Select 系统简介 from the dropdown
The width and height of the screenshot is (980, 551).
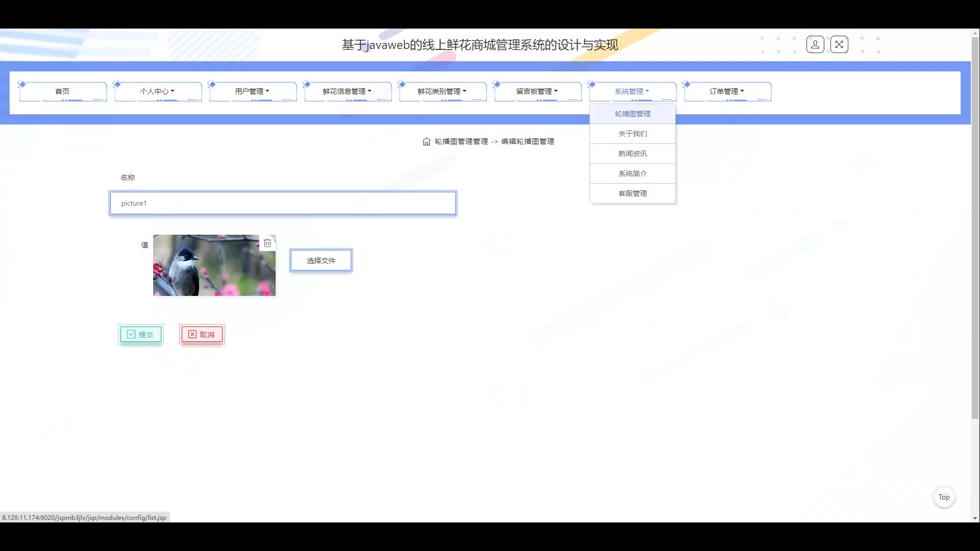pyautogui.click(x=632, y=173)
